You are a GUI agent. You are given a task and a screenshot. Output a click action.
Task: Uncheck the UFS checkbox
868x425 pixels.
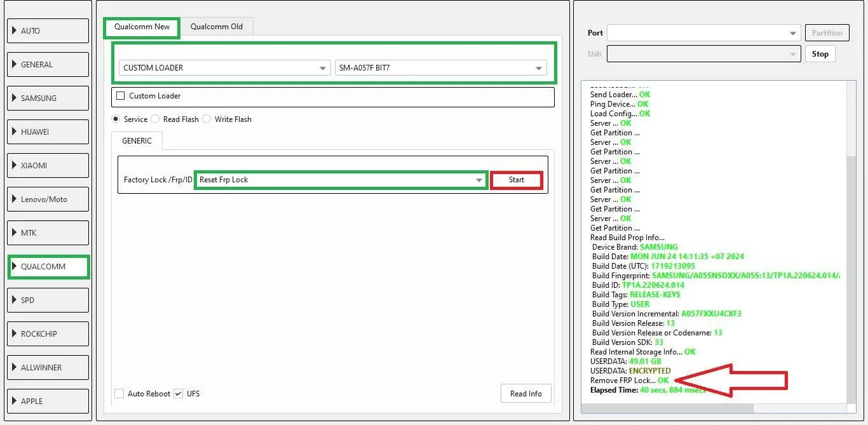(179, 394)
